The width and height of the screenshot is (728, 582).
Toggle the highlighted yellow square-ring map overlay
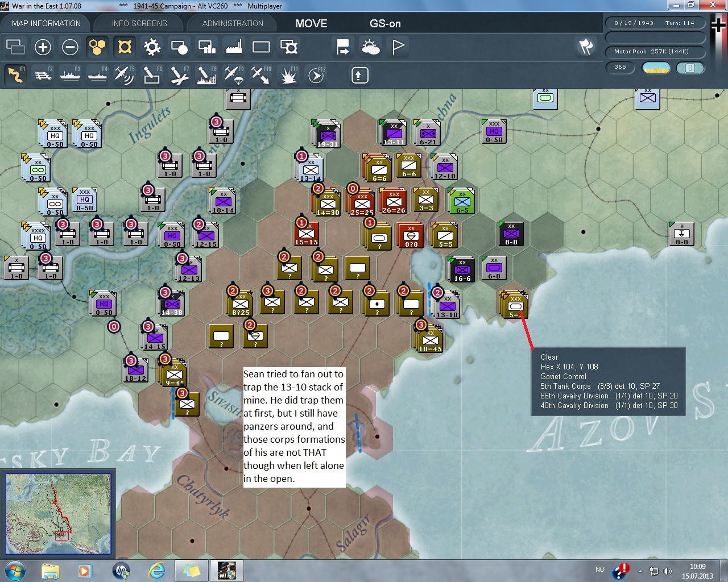125,47
